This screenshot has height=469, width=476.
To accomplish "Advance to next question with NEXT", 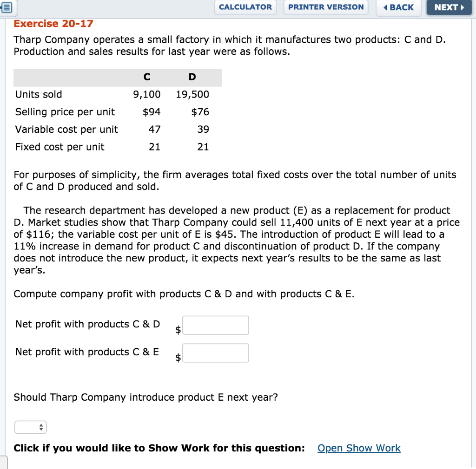I will [449, 7].
